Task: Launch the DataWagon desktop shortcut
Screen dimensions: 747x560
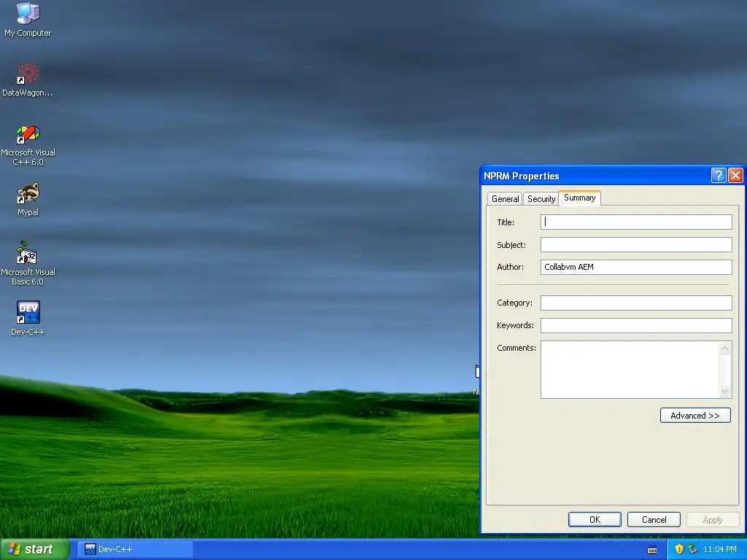Action: 28,80
